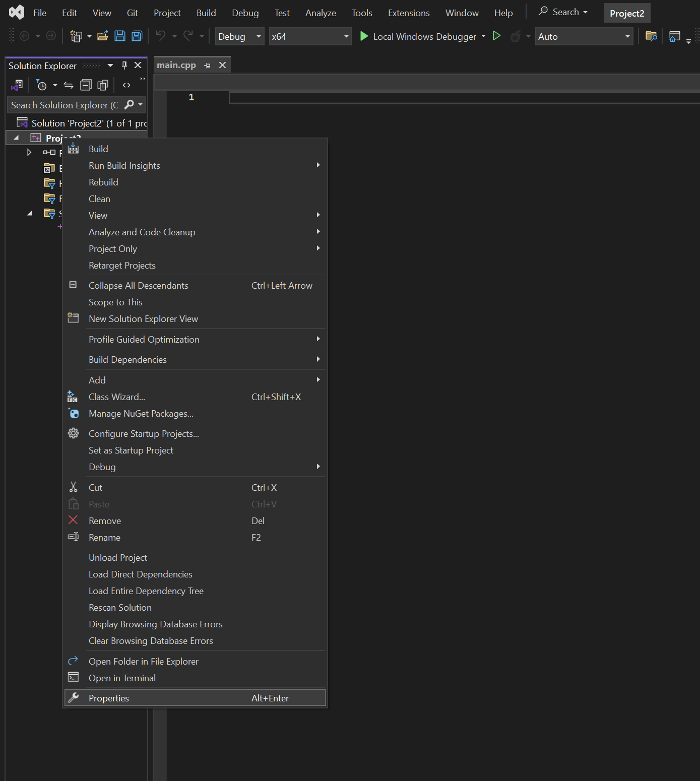Click the Redo arrow icon
700x781 pixels.
pyautogui.click(x=188, y=36)
